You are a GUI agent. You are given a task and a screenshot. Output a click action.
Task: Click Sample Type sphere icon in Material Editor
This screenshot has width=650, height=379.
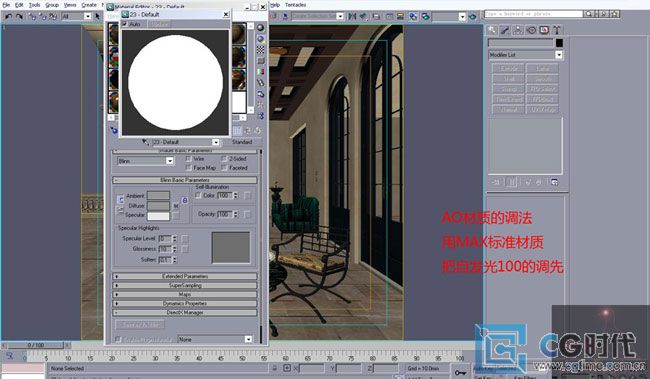(260, 28)
